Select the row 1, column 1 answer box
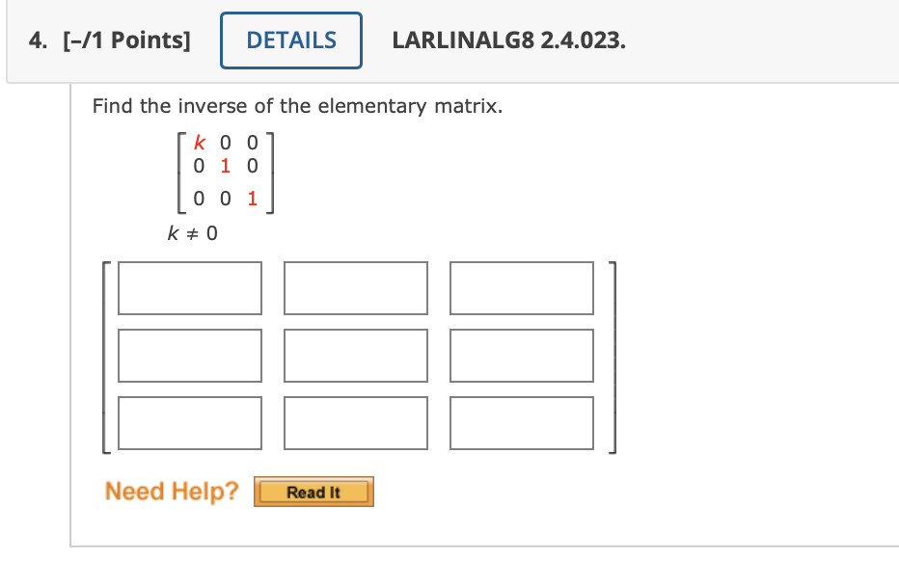 pyautogui.click(x=190, y=288)
